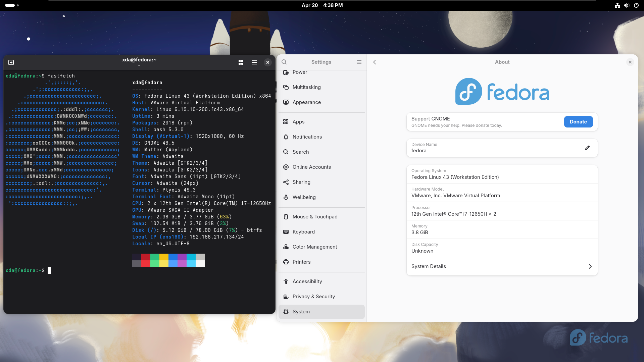
Task: Close the Settings About window
Action: point(630,62)
